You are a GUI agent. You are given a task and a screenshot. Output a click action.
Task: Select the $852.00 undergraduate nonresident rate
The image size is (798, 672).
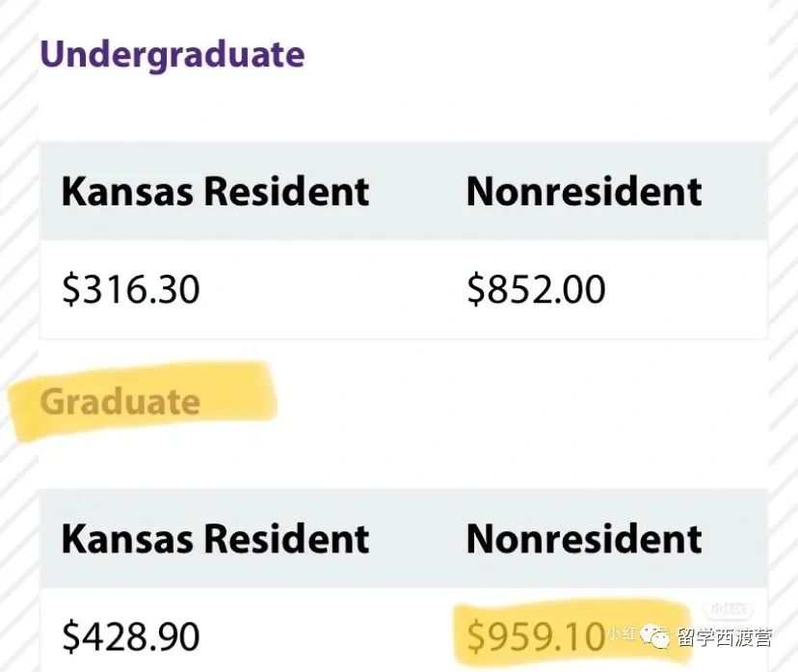[x=537, y=289]
